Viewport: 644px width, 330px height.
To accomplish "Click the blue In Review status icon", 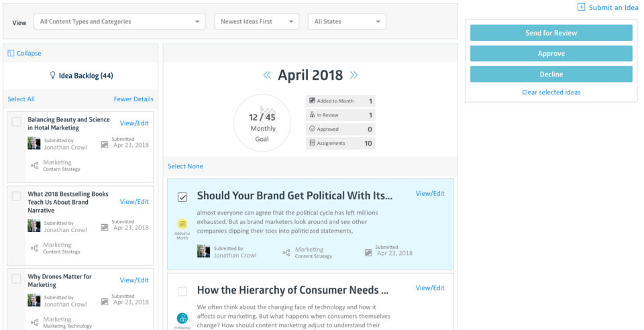I will [x=182, y=318].
